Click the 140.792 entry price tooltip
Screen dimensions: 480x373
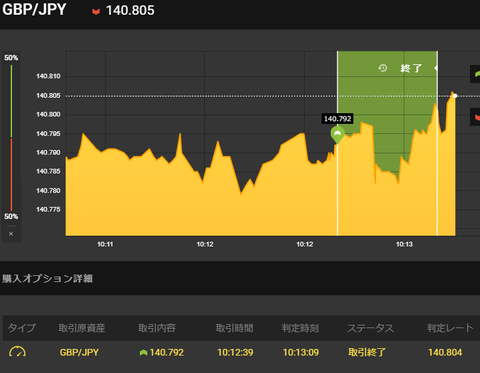pyautogui.click(x=337, y=119)
